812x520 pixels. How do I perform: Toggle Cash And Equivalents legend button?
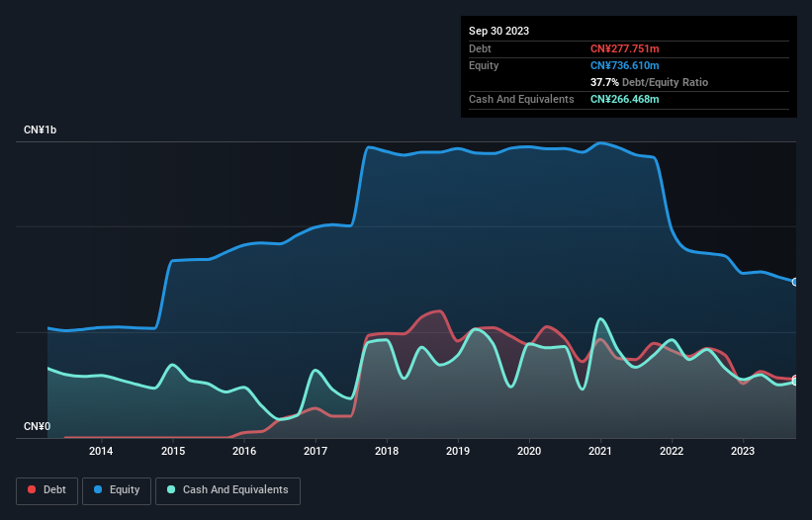pyautogui.click(x=227, y=490)
